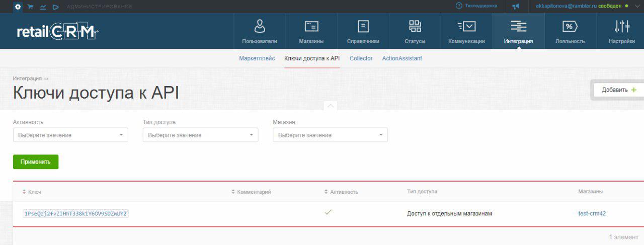
Task: Open the ekkapitonova@rambler.ru user account menu
Action: [566, 6]
